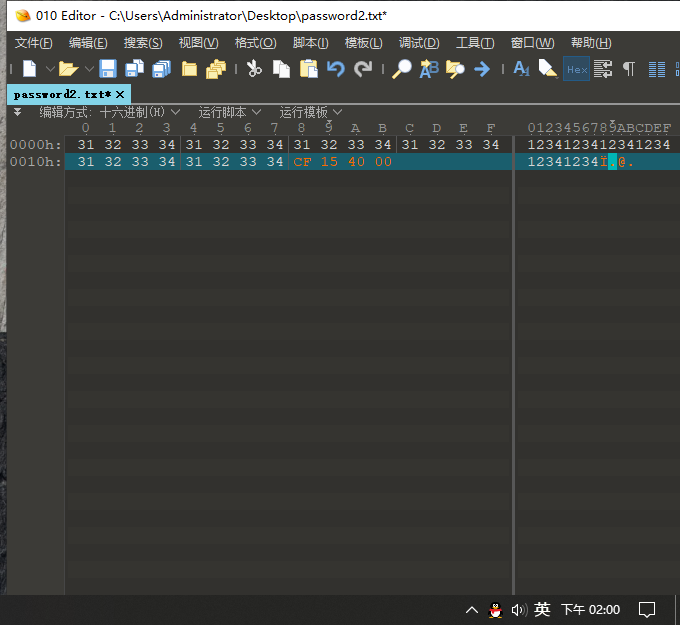Open the 窗口(W) menu
The width and height of the screenshot is (680, 625).
[532, 43]
